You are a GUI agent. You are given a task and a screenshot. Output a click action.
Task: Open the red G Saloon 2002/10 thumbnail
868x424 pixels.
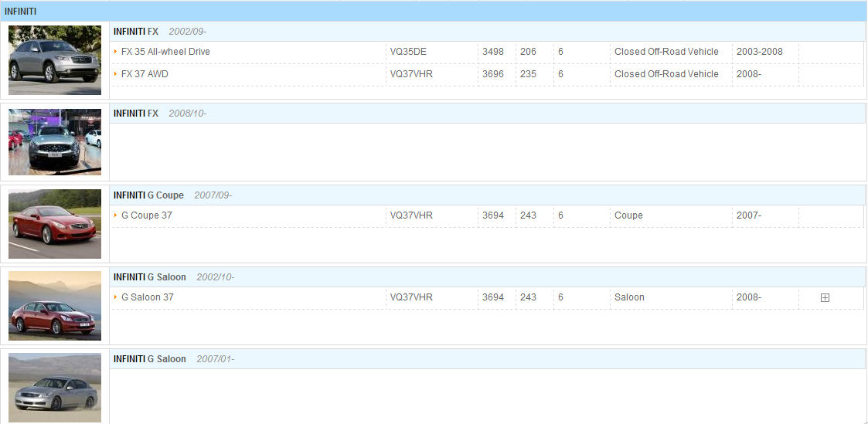(55, 306)
